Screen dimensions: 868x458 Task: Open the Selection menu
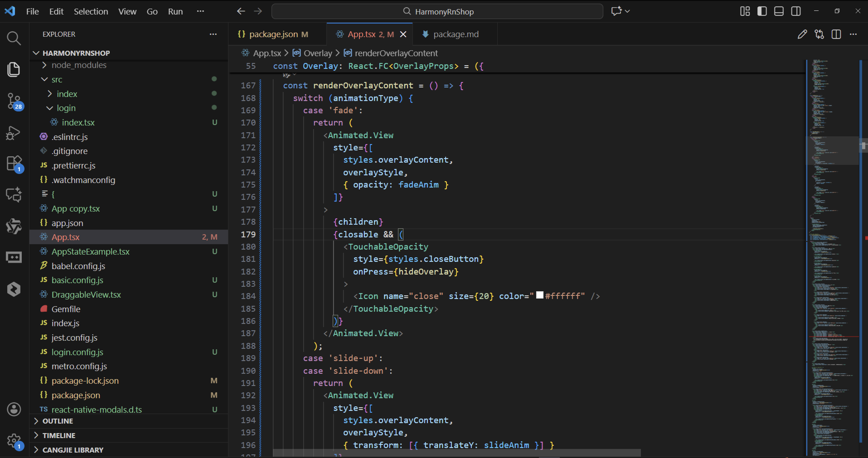91,12
